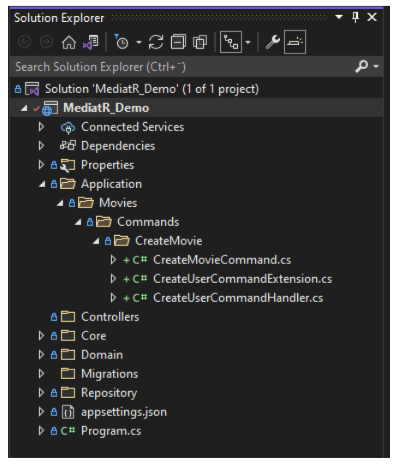Click the Application open folder icon
The image size is (400, 466).
click(x=68, y=184)
